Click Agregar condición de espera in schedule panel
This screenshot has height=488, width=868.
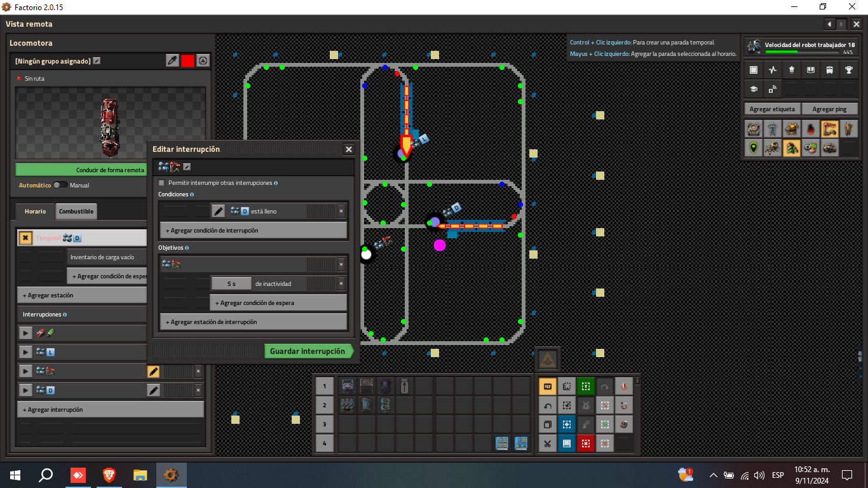pyautogui.click(x=107, y=276)
